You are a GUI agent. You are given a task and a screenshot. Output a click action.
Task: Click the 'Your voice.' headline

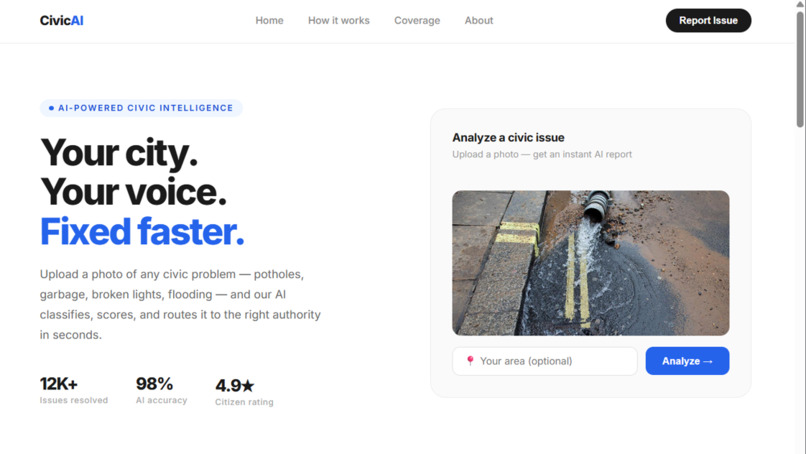134,192
